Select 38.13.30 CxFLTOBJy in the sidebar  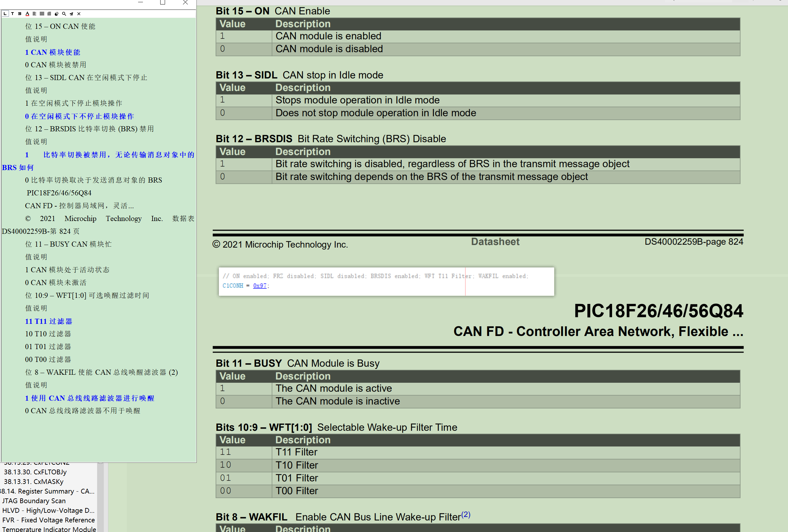tap(35, 472)
